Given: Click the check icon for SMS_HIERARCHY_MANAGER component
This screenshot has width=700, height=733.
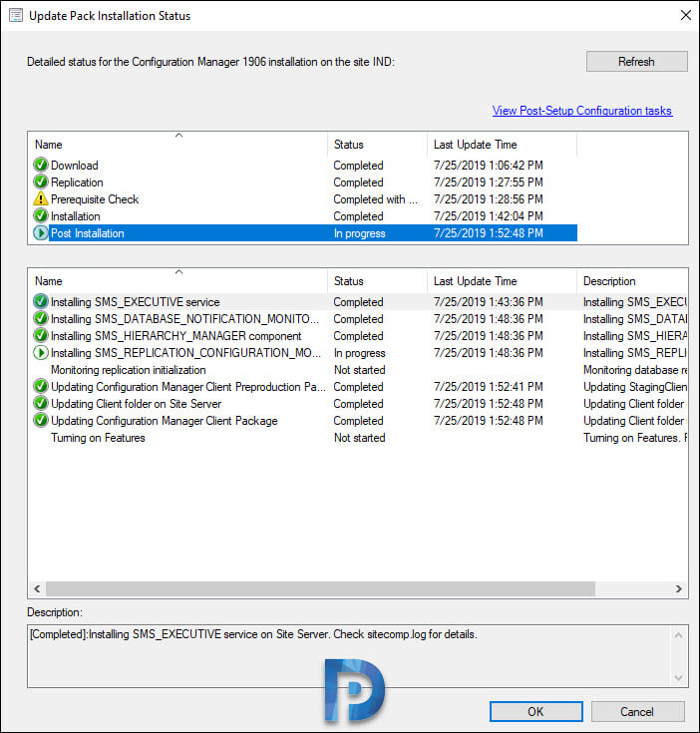Looking at the screenshot, I should (x=41, y=336).
